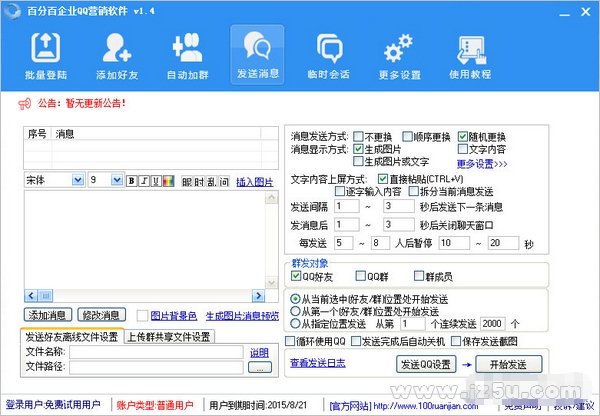This screenshot has height=416, width=600.
Task: Open 生成图片消息预览 link
Action: 242,316
